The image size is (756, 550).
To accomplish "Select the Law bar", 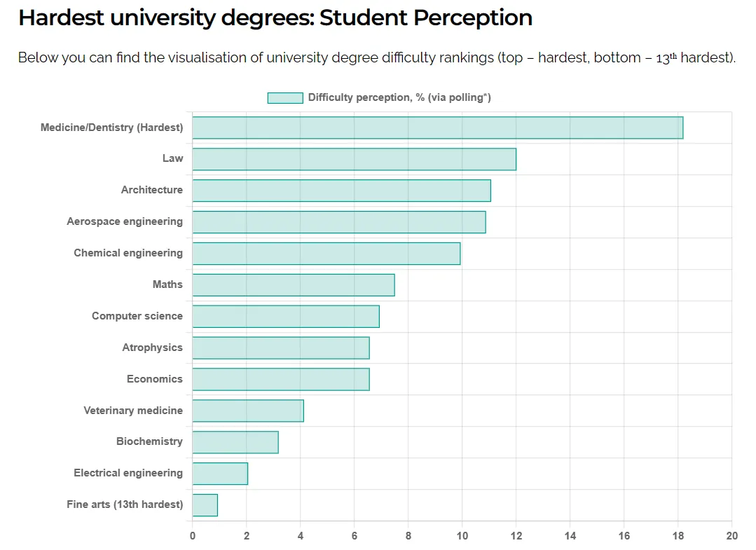I will (354, 159).
